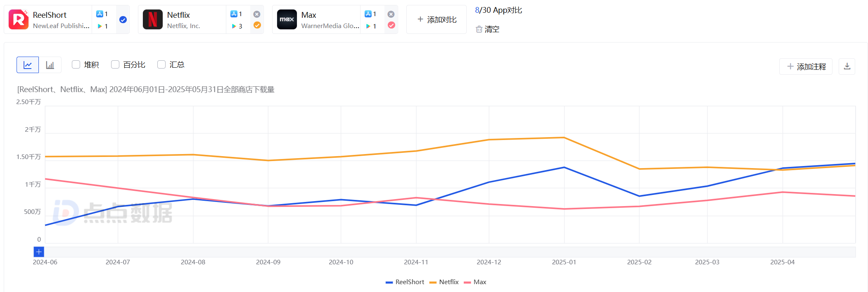
Task: Enable the 堆积 stacked checkbox
Action: coord(76,64)
